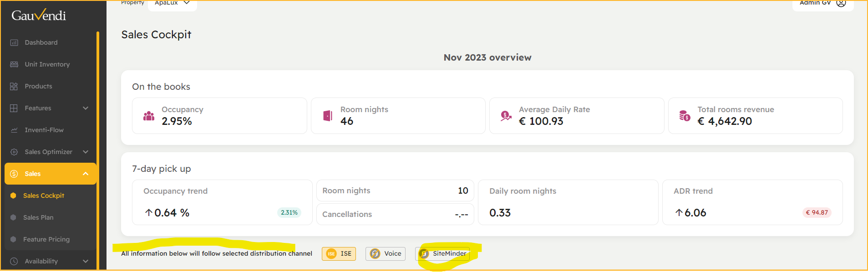
Task: Click the Dashboard sidebar icon
Action: click(x=14, y=42)
